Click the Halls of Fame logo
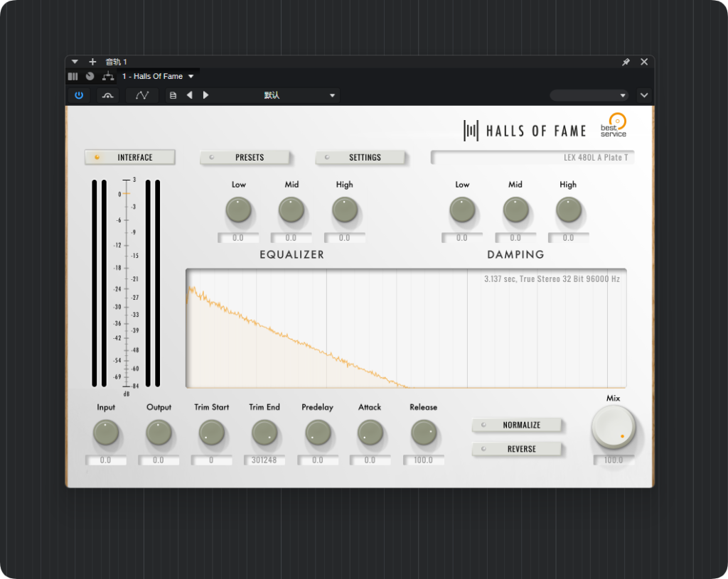This screenshot has height=579, width=728. pyautogui.click(x=525, y=131)
